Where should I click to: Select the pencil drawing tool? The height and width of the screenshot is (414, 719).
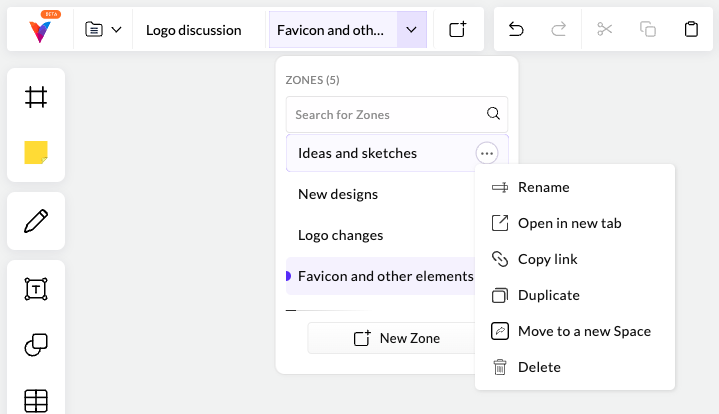click(36, 221)
